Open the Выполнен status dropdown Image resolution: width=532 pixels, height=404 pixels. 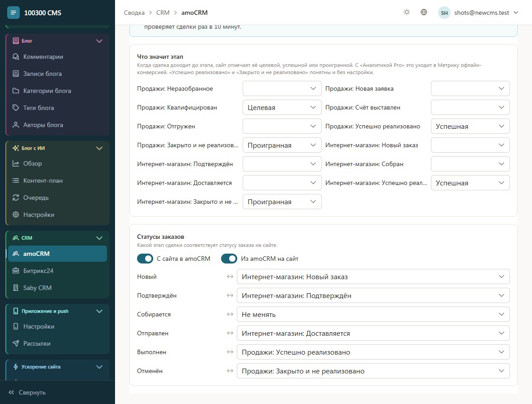(373, 352)
